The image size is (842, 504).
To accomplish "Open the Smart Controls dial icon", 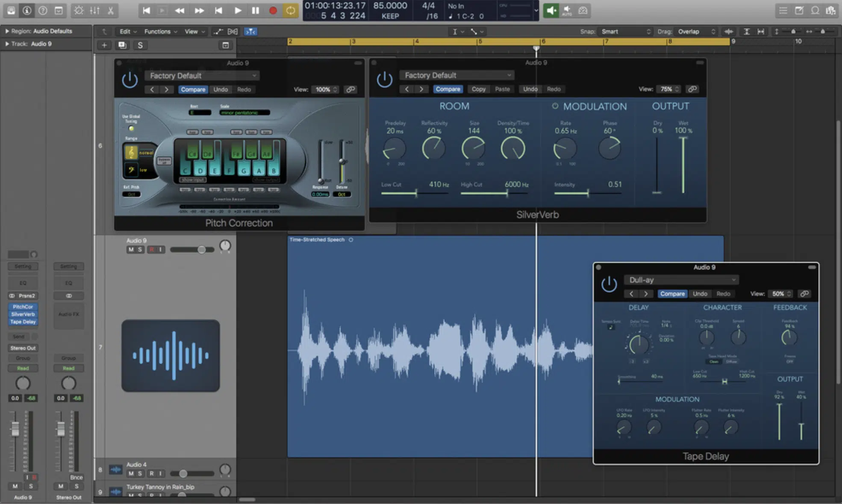I will 79,10.
